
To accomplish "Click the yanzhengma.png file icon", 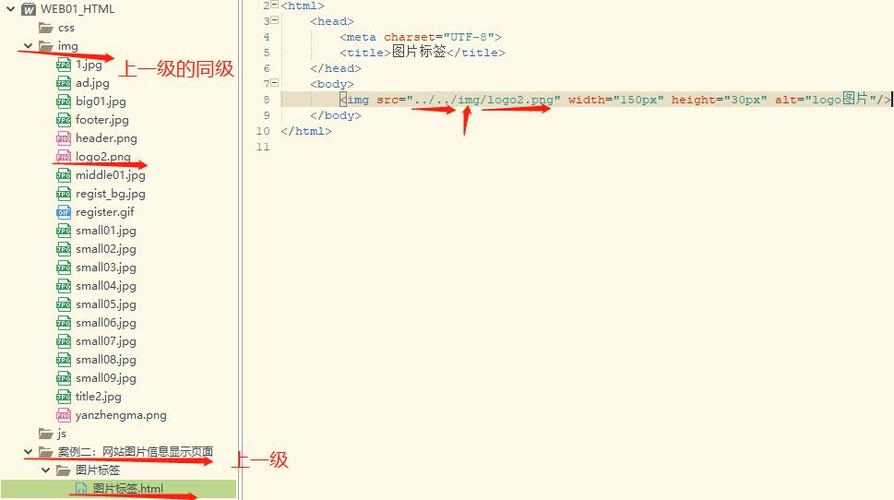I will tap(63, 414).
